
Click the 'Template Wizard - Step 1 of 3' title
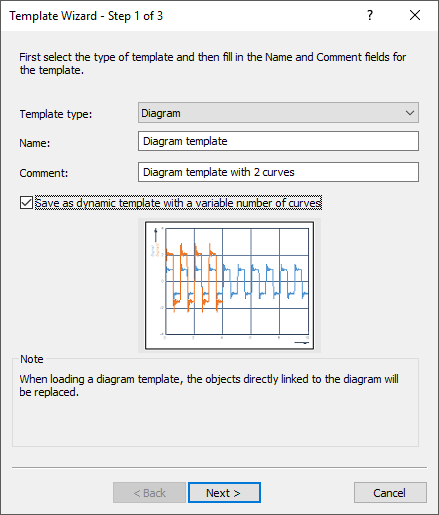(x=86, y=16)
